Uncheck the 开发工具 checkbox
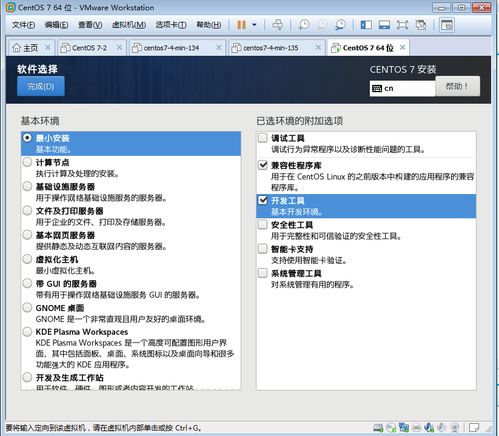This screenshot has width=499, height=436. coord(263,200)
